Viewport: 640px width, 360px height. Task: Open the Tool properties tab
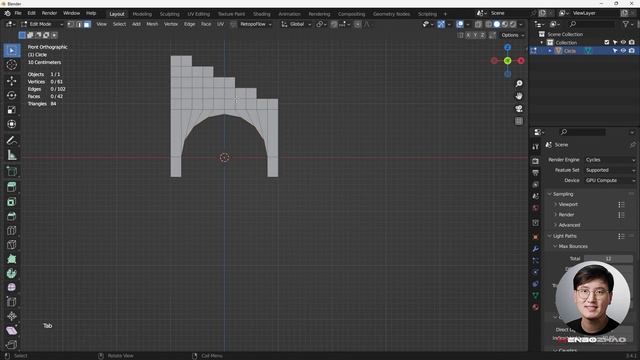point(536,147)
